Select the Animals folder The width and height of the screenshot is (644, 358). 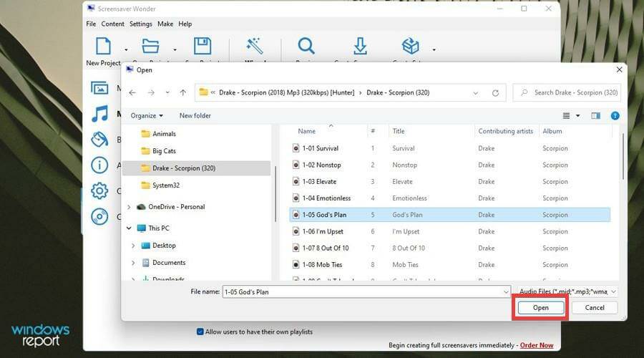pos(164,134)
